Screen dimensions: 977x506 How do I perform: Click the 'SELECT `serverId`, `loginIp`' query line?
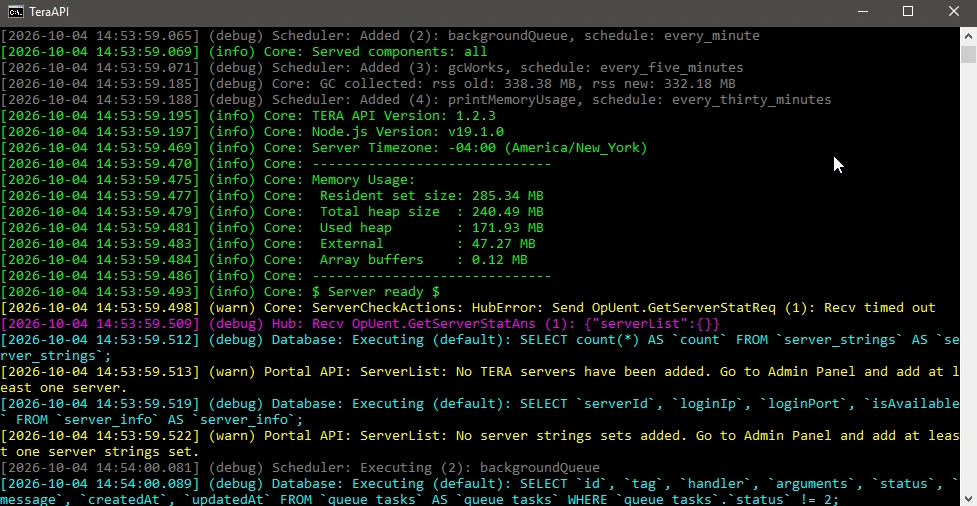click(480, 411)
